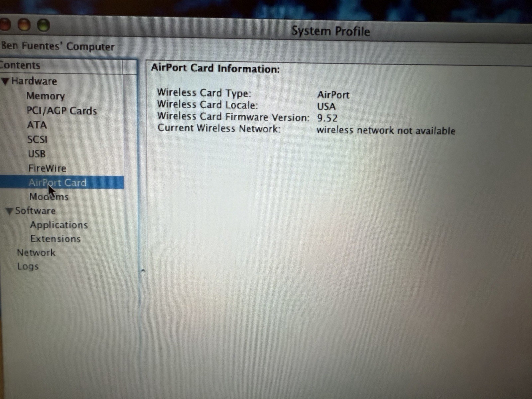Click the sidebar splitter handle
The height and width of the screenshot is (399, 532).
tap(143, 270)
